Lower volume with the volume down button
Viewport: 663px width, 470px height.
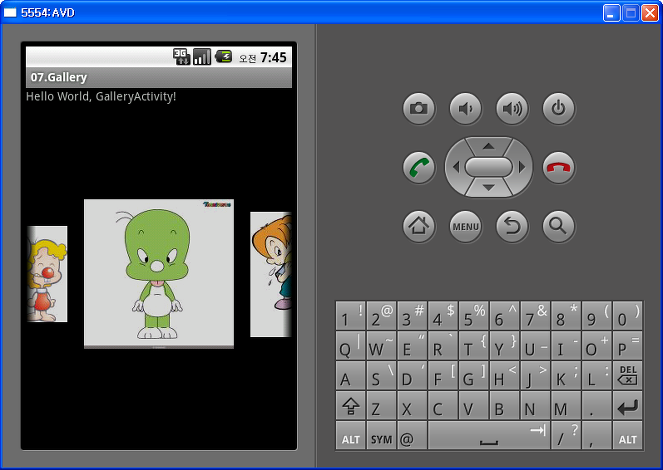point(465,109)
